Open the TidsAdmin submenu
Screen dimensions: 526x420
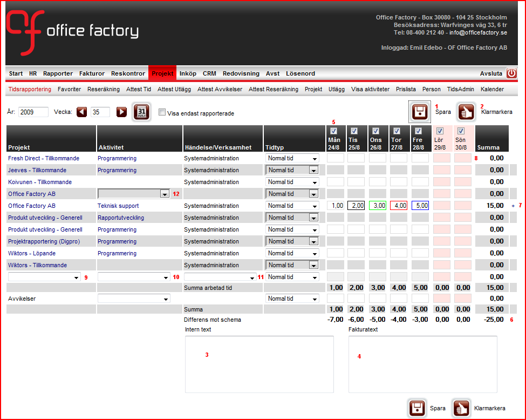point(461,89)
